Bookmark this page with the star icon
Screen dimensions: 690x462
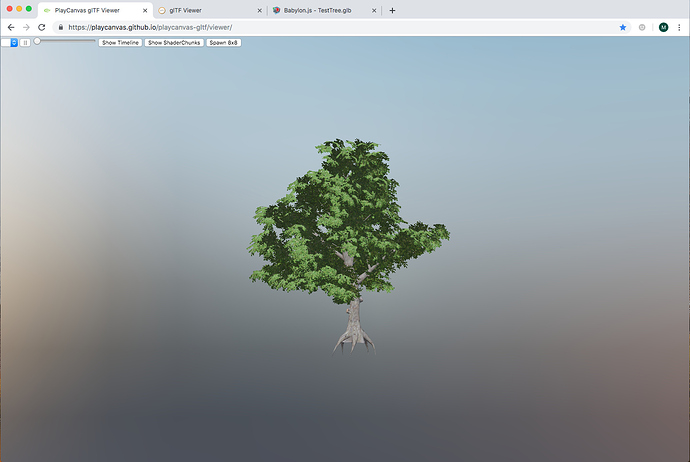click(623, 27)
